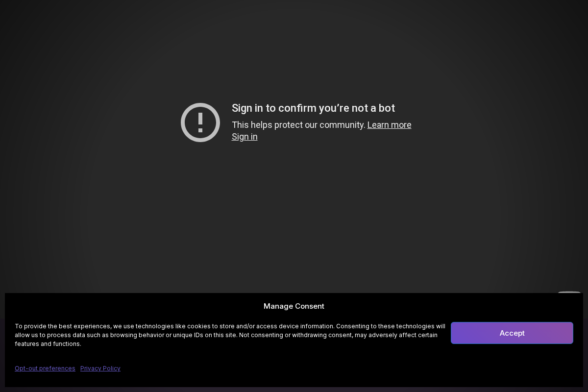Click the empty banner space below the Accept button
This screenshot has height=392, width=588.
pyautogui.click(x=512, y=367)
